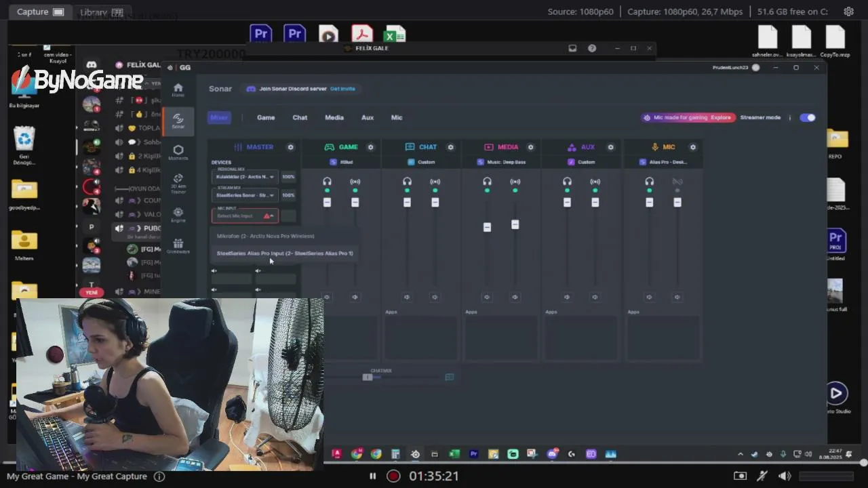
Task: Switch to the Mixer tab
Action: (x=219, y=117)
